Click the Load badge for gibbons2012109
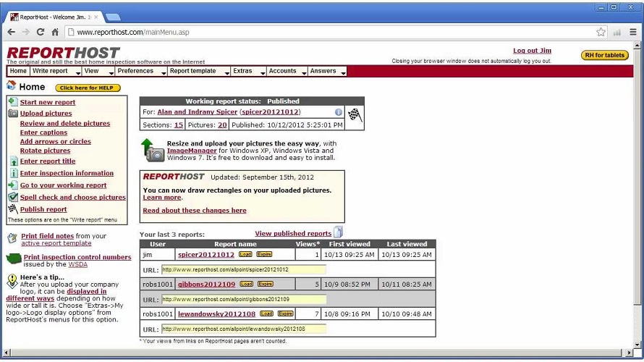 247,284
